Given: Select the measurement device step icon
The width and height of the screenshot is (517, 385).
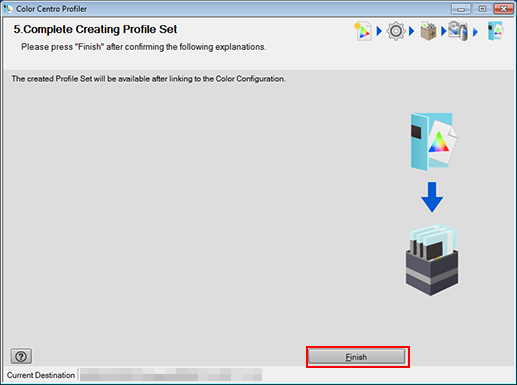Looking at the screenshot, I should point(458,31).
